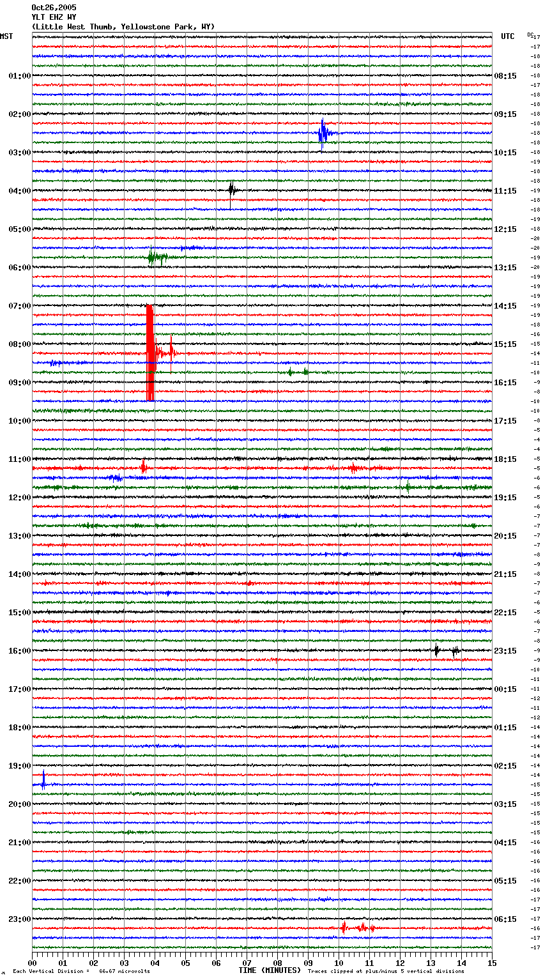Click the Each Vertical Division 66.67 microvolts note
Viewport: 543px width, 980px height.
pyautogui.click(x=81, y=971)
